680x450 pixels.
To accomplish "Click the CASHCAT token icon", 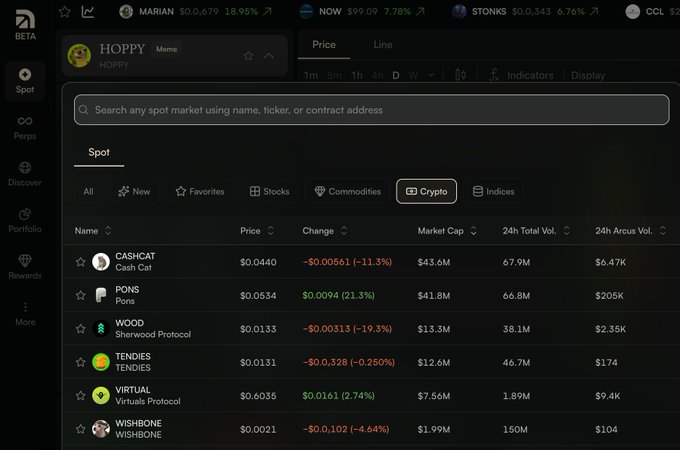I will 101,262.
